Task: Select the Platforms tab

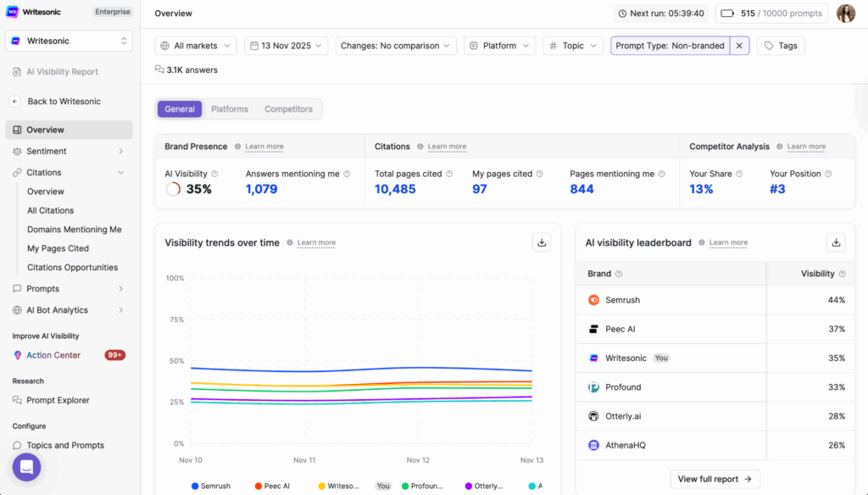Action: [x=229, y=108]
